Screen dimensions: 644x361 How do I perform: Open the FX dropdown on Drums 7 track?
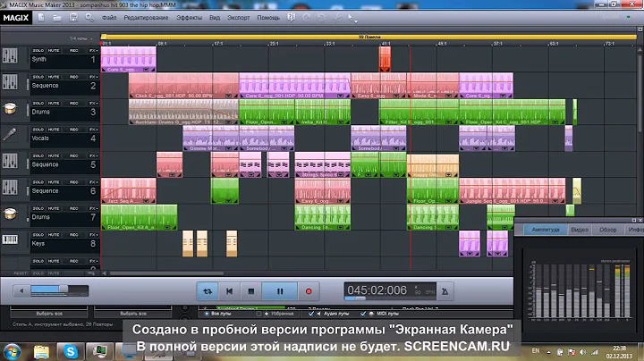coord(94,208)
